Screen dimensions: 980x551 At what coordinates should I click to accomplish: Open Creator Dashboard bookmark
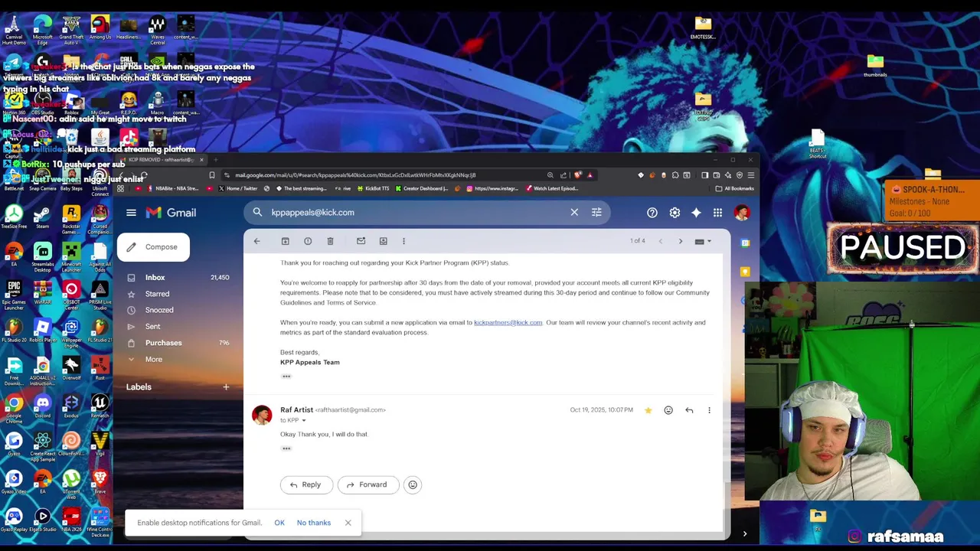coord(422,188)
